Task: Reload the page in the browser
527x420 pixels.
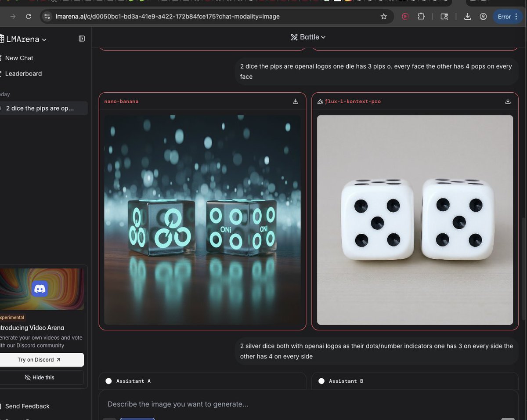Action: click(x=29, y=16)
